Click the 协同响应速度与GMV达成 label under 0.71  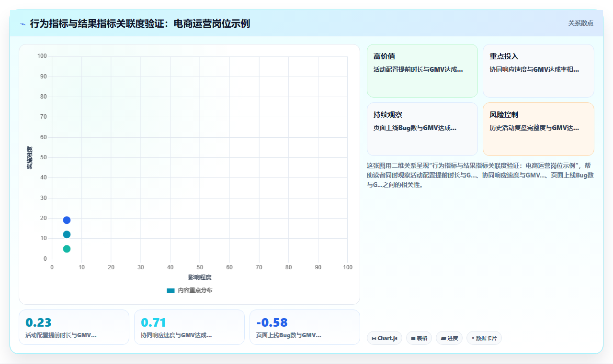point(176,335)
